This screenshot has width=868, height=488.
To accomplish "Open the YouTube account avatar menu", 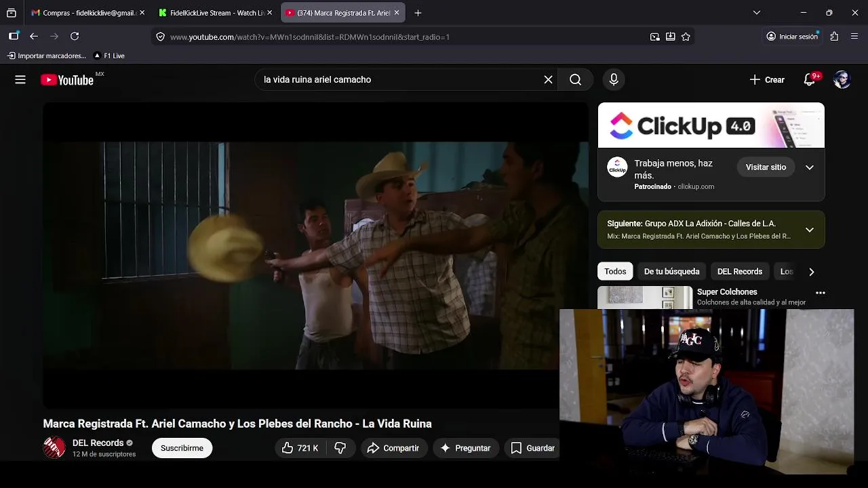I will click(842, 80).
